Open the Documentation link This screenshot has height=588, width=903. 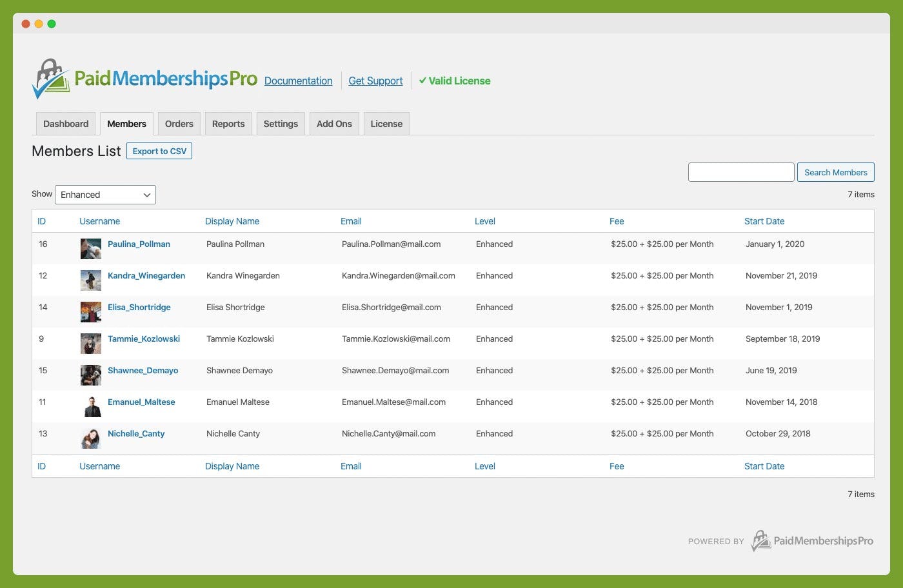298,81
